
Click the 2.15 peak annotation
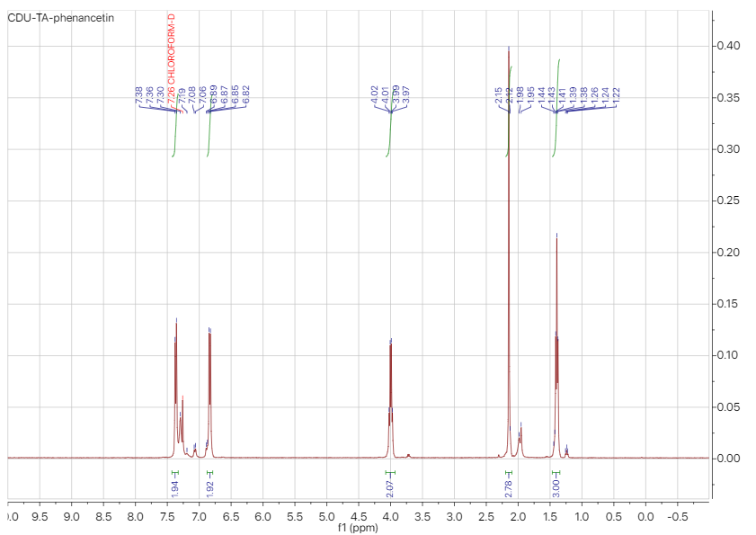click(498, 93)
